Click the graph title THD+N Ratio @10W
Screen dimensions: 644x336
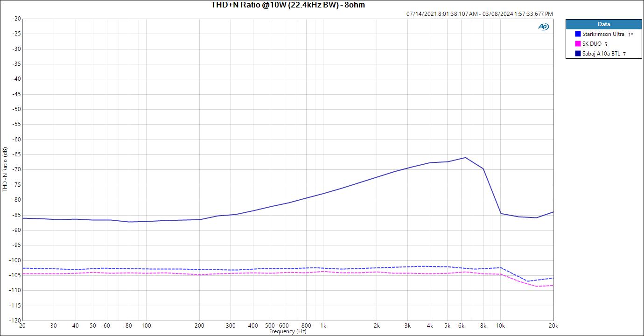pyautogui.click(x=288, y=5)
